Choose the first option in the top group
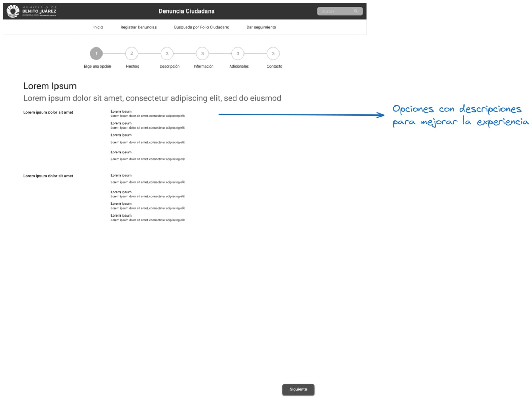Image resolution: width=532 pixels, height=414 pixels. point(121,112)
